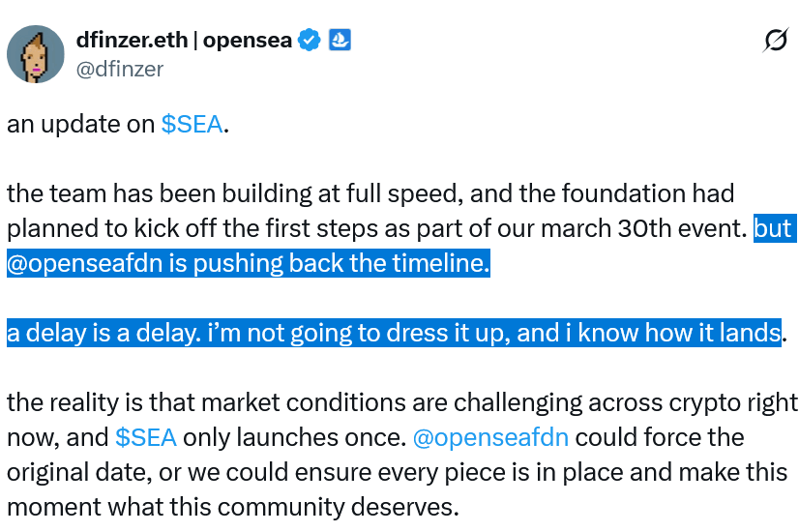Click the blue verified checkmark badge

coord(310,41)
